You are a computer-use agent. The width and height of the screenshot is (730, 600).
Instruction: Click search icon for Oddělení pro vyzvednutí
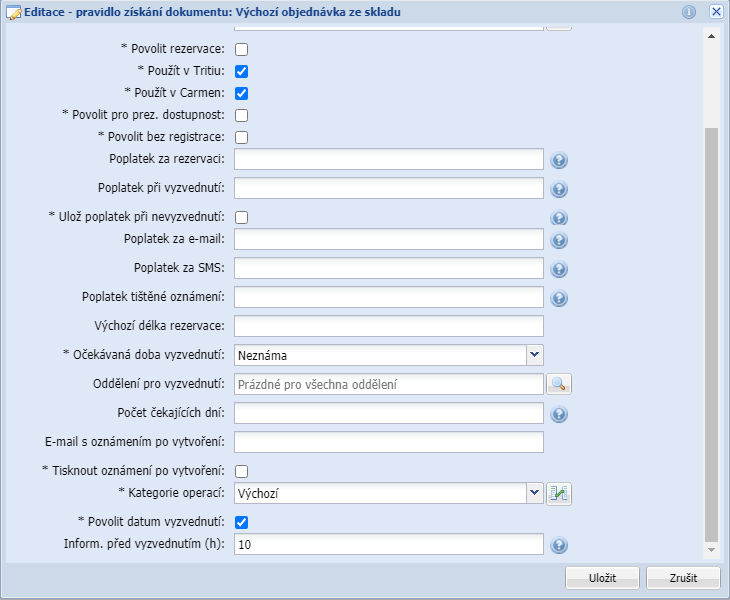(558, 384)
